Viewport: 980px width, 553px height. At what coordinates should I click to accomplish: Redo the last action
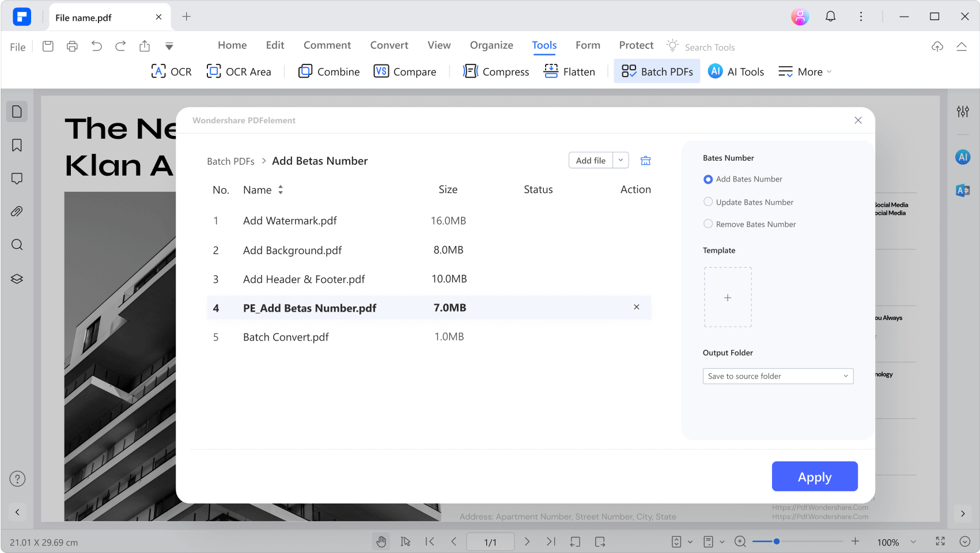pyautogui.click(x=120, y=46)
